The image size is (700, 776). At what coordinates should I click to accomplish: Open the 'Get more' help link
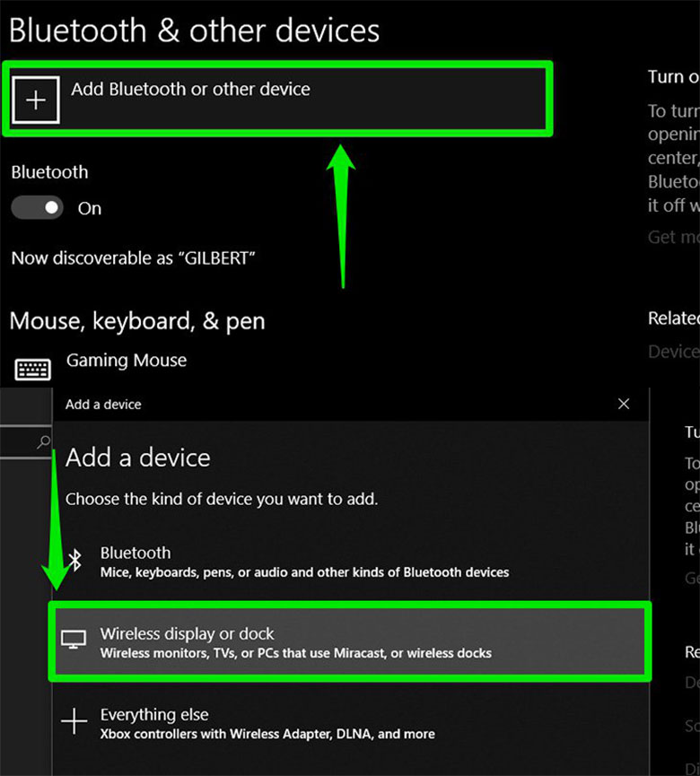[673, 237]
